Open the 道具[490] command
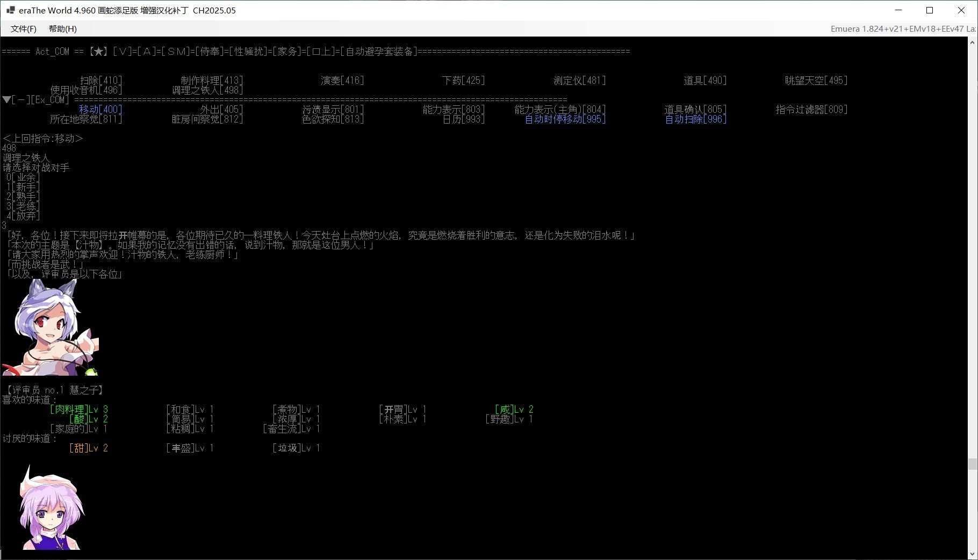The image size is (978, 560). click(x=705, y=81)
